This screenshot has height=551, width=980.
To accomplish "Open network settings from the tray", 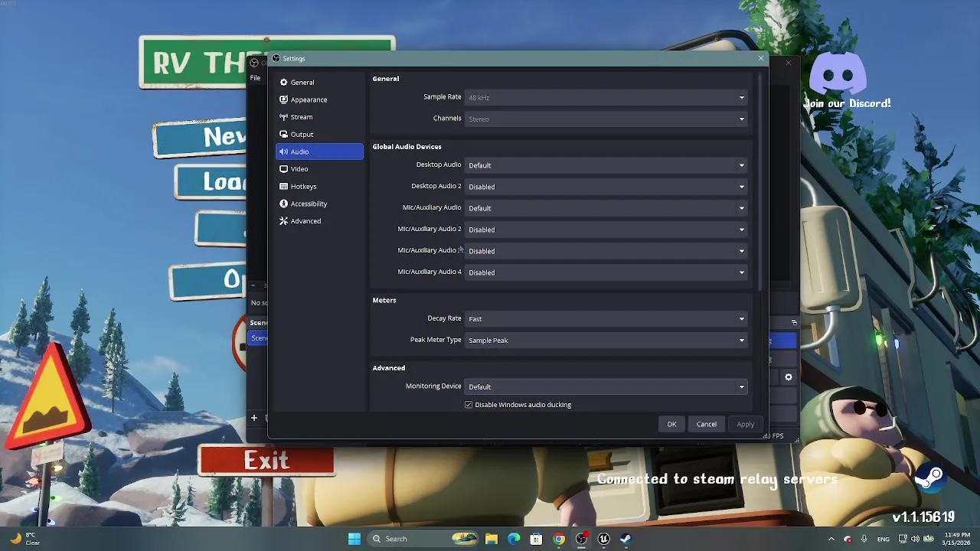I will pyautogui.click(x=903, y=539).
